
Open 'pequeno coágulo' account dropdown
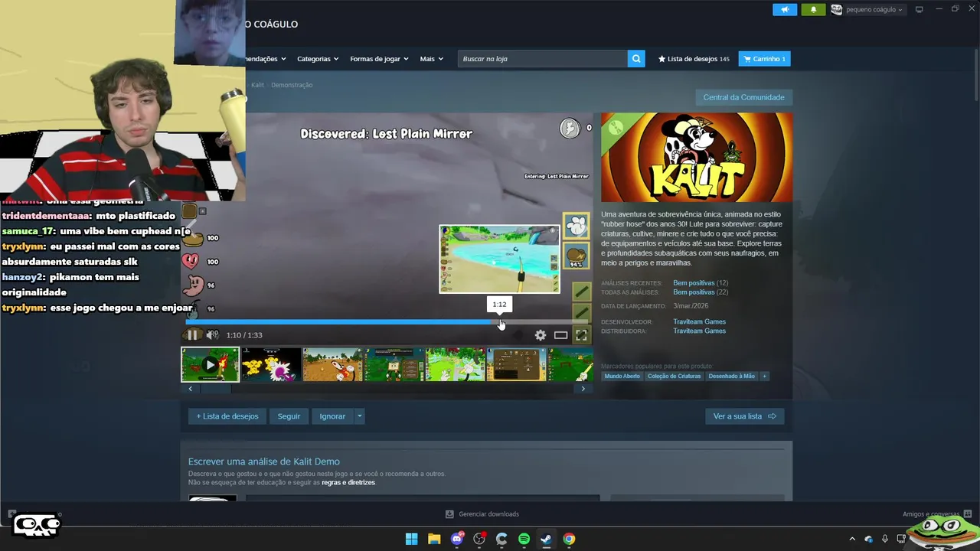(x=867, y=9)
